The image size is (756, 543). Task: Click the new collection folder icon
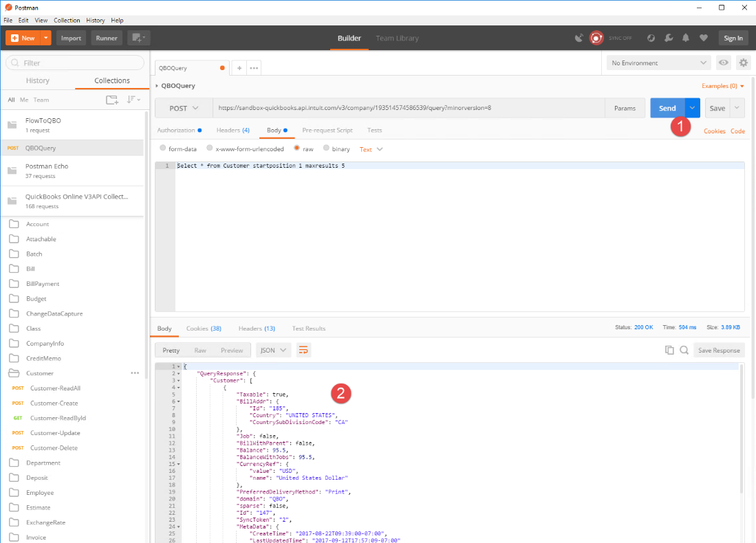[x=112, y=100]
